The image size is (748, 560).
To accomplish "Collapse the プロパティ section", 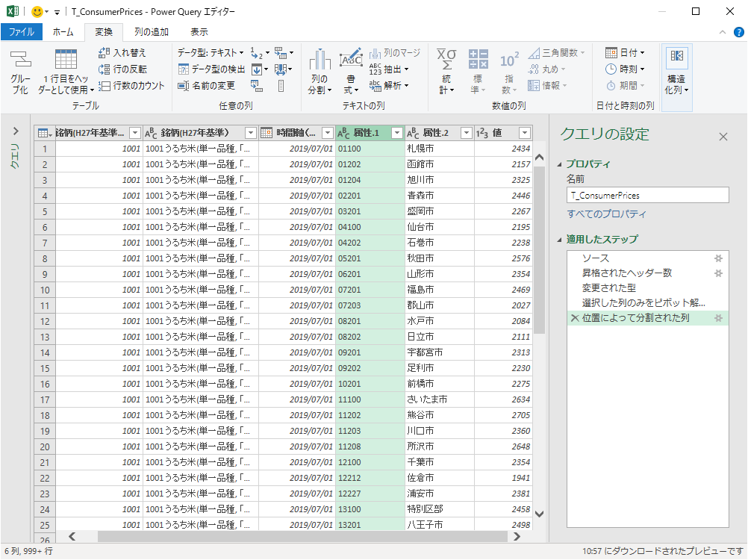I will click(x=560, y=164).
